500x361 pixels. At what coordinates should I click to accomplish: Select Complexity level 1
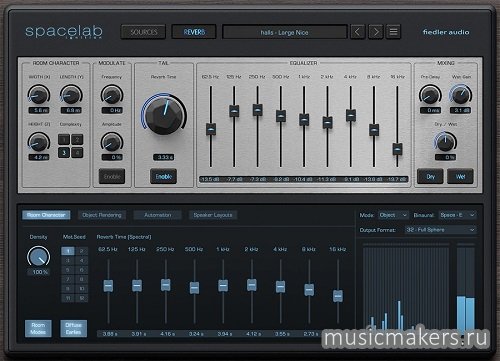[64, 139]
